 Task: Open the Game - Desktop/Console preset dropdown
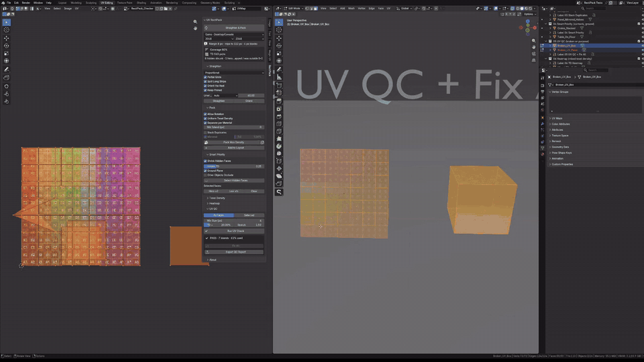pyautogui.click(x=234, y=34)
